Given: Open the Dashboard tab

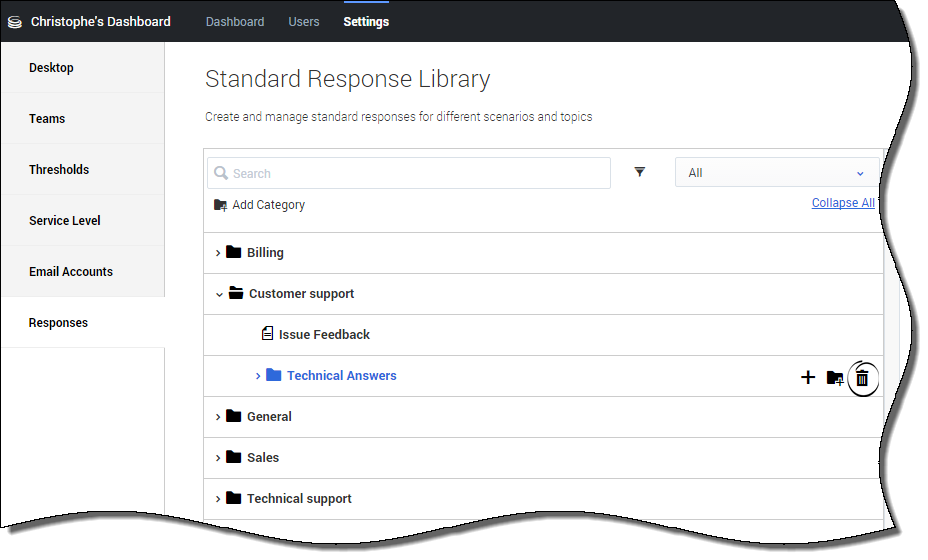Looking at the screenshot, I should pyautogui.click(x=235, y=21).
